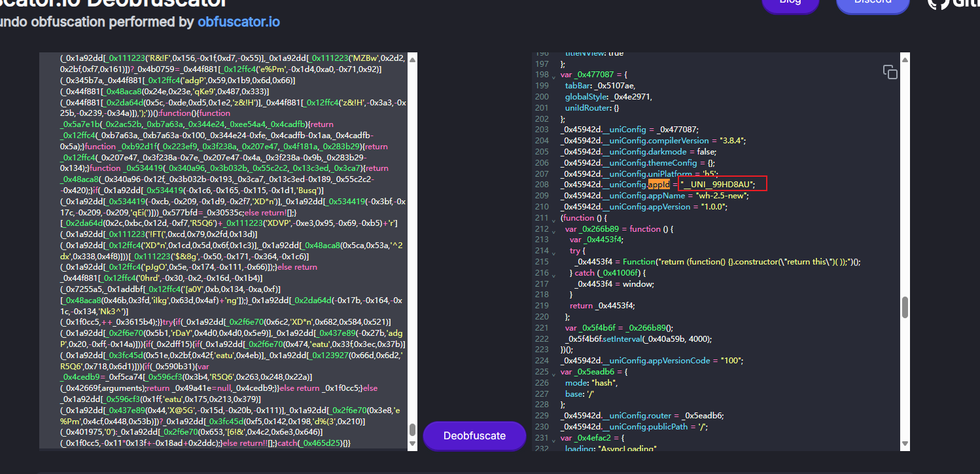The height and width of the screenshot is (474, 980).
Task: Click the appVersionCode "100" value
Action: (729, 361)
